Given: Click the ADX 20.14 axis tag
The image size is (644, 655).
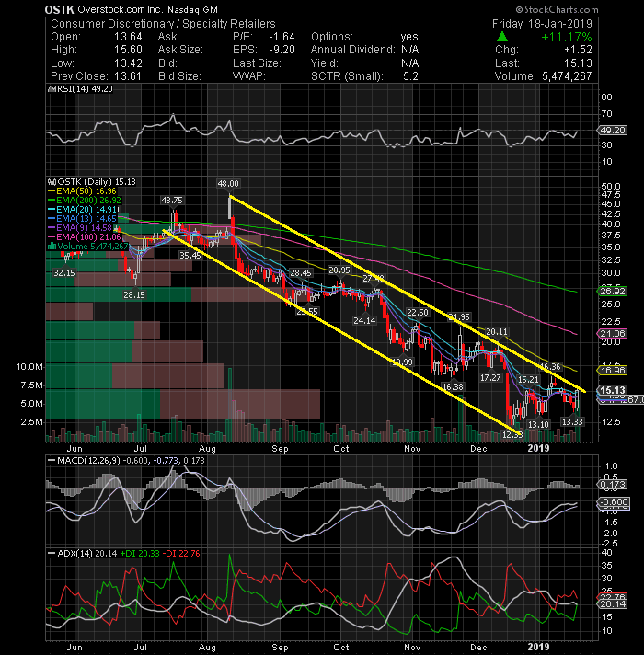Looking at the screenshot, I should [612, 604].
